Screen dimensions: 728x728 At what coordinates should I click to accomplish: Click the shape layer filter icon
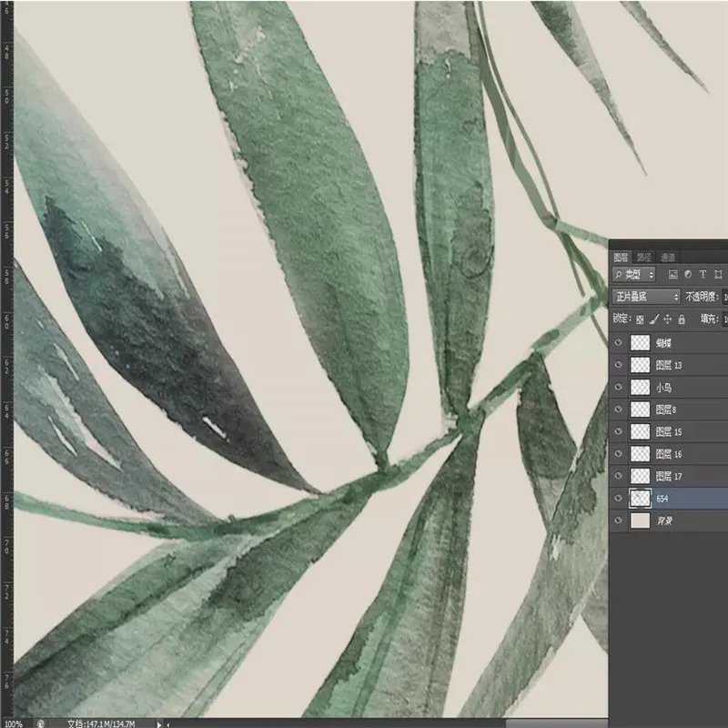pyautogui.click(x=719, y=274)
